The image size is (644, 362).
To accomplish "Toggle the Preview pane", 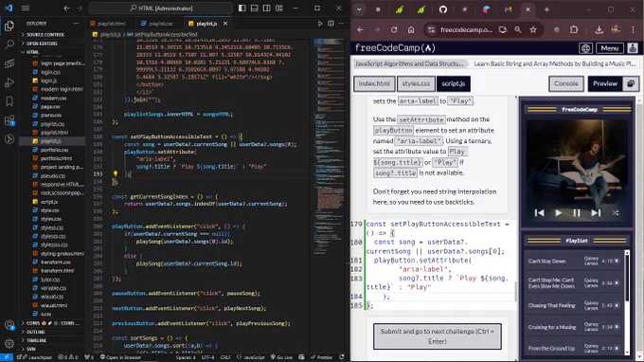I will click(605, 83).
